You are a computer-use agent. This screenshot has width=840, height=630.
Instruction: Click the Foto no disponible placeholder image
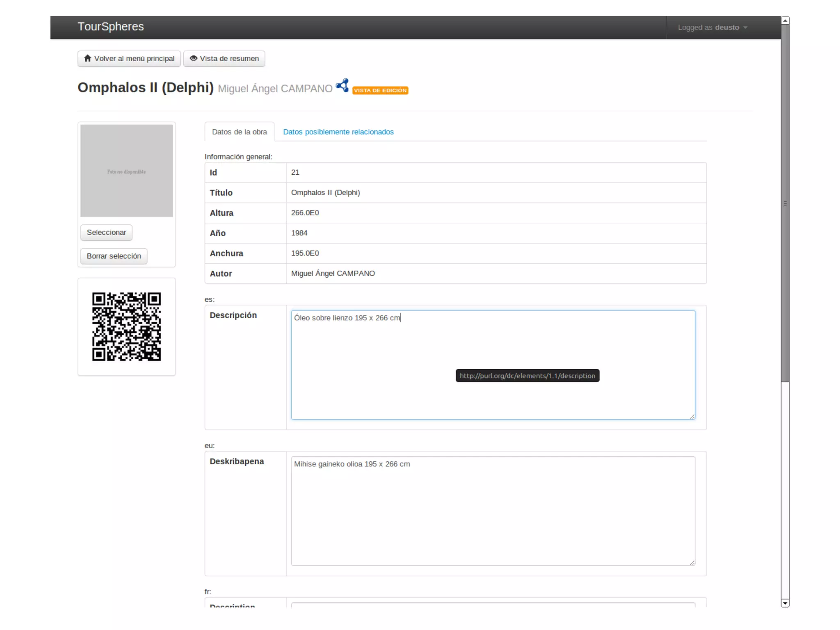(126, 171)
